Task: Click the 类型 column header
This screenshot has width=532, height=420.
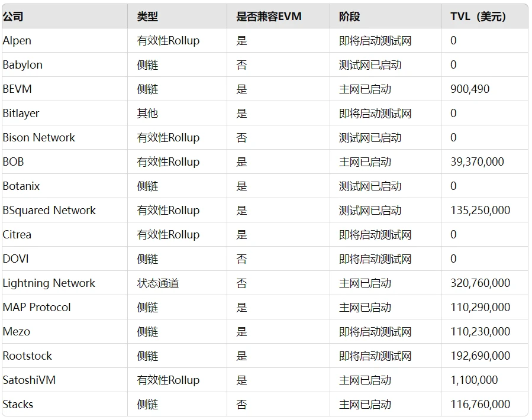Action: [142, 17]
